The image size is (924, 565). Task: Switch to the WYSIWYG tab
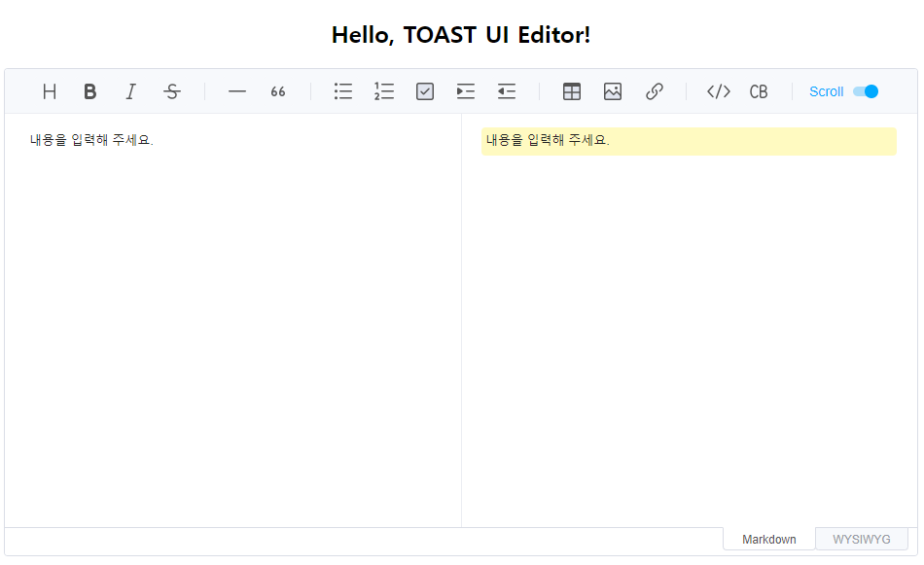(x=862, y=539)
